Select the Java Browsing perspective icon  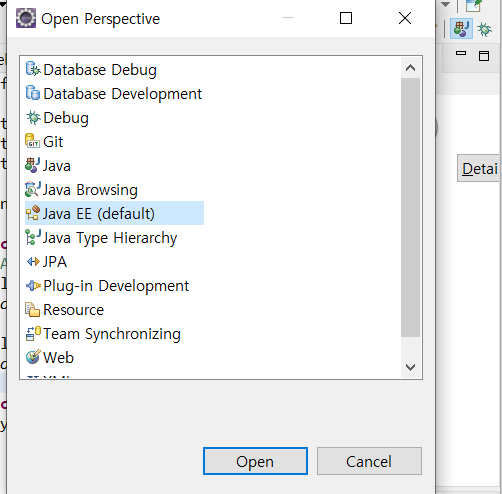click(x=33, y=189)
